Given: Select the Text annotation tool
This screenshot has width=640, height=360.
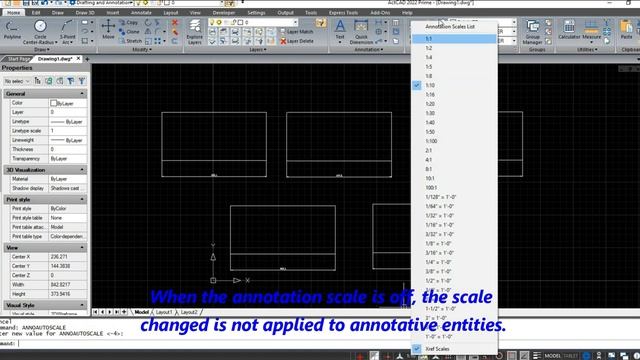Looking at the screenshot, I should (340, 31).
